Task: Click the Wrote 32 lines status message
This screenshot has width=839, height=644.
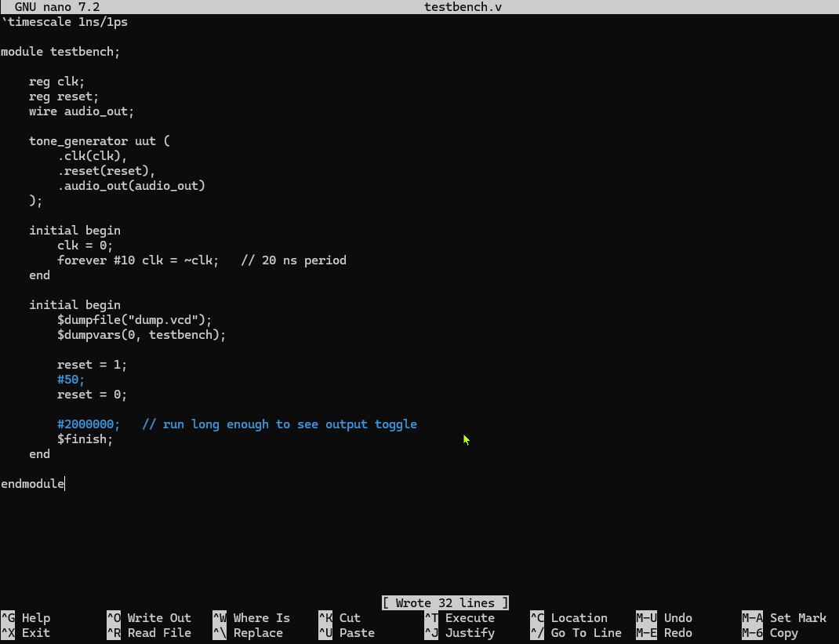Action: 445,603
